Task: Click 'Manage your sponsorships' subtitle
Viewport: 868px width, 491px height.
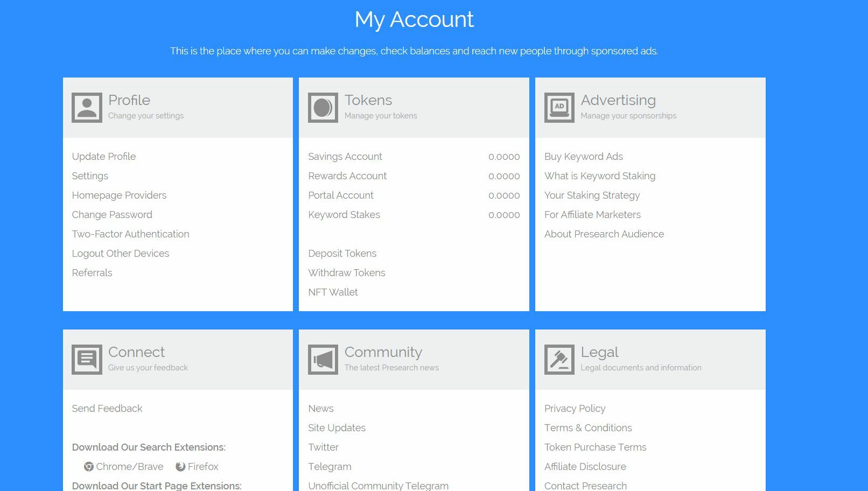Action: (x=628, y=116)
